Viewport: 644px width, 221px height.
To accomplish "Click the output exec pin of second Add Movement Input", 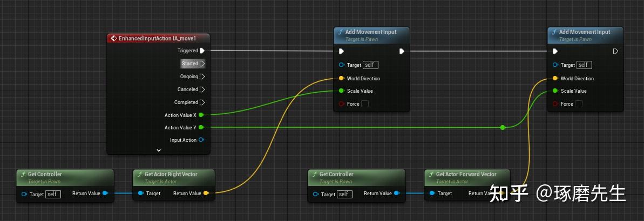I will (615, 51).
